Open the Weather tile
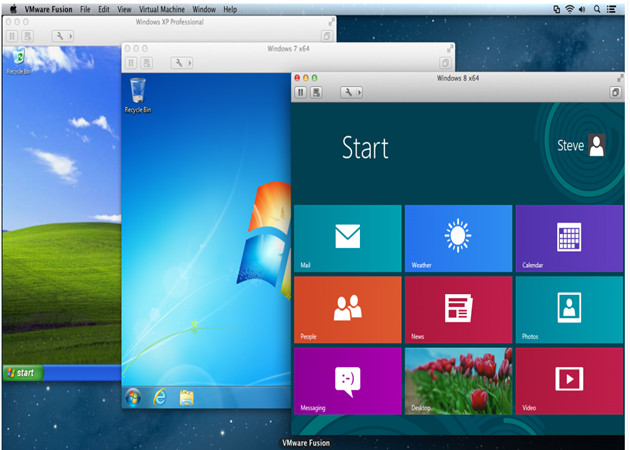Viewport: 630px width, 450px height. (x=458, y=238)
